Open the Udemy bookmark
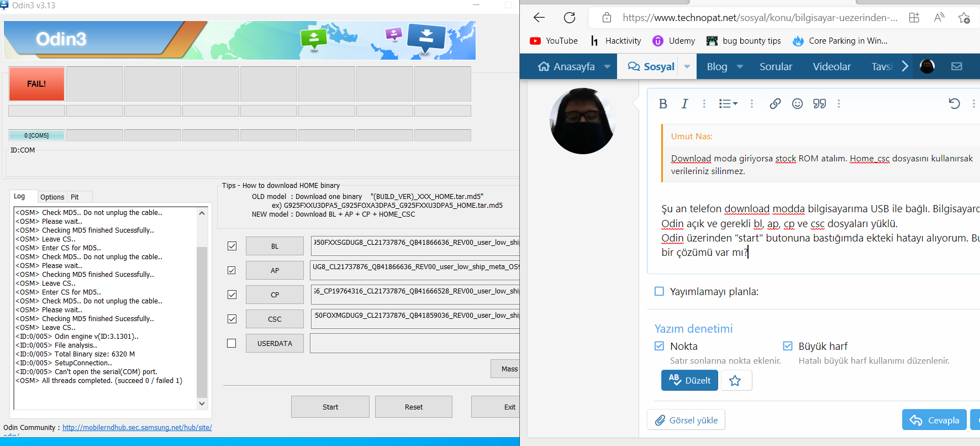Viewport: 980px width, 446px height. pyautogui.click(x=674, y=41)
